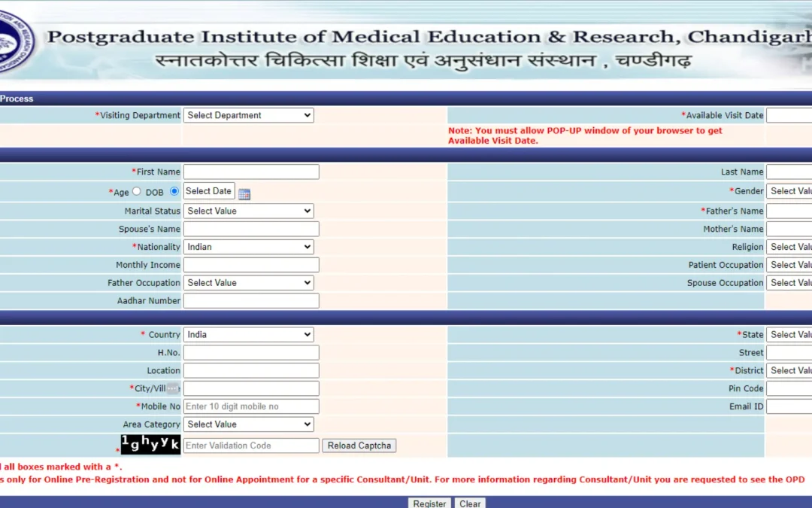This screenshot has width=812, height=508.
Task: Click the Register button
Action: coord(429,503)
